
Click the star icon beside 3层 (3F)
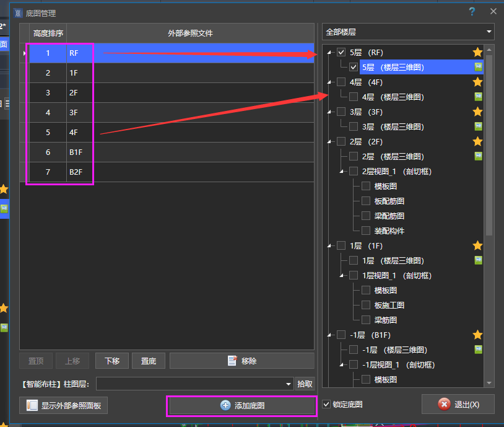pyautogui.click(x=477, y=112)
